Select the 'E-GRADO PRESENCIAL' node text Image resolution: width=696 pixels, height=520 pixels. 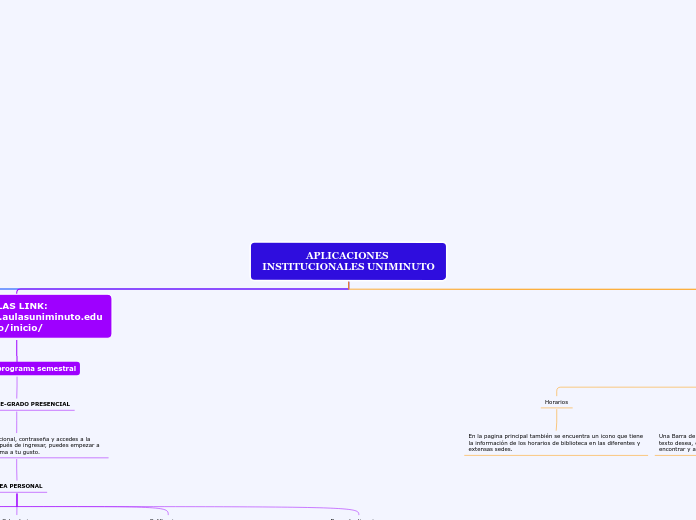pyautogui.click(x=35, y=404)
